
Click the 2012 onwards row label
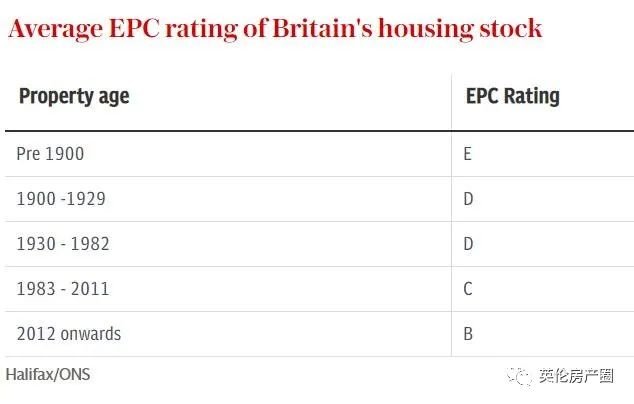coord(68,334)
